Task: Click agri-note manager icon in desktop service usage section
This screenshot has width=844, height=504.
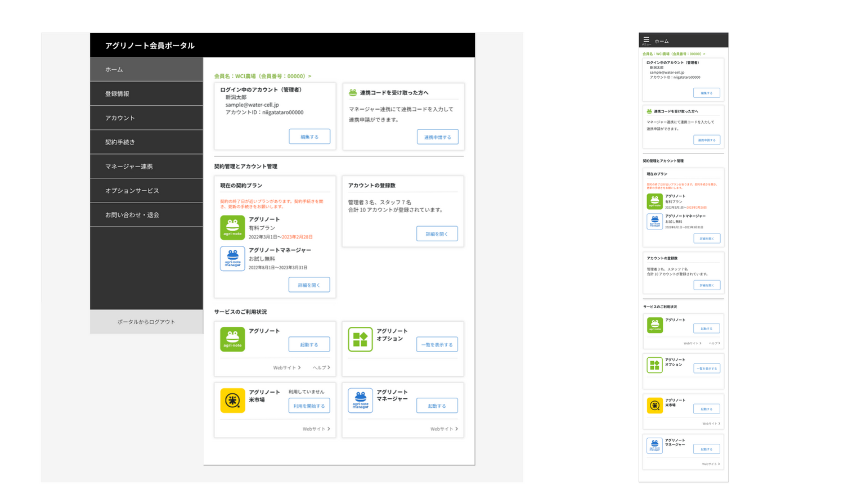Action: point(360,400)
